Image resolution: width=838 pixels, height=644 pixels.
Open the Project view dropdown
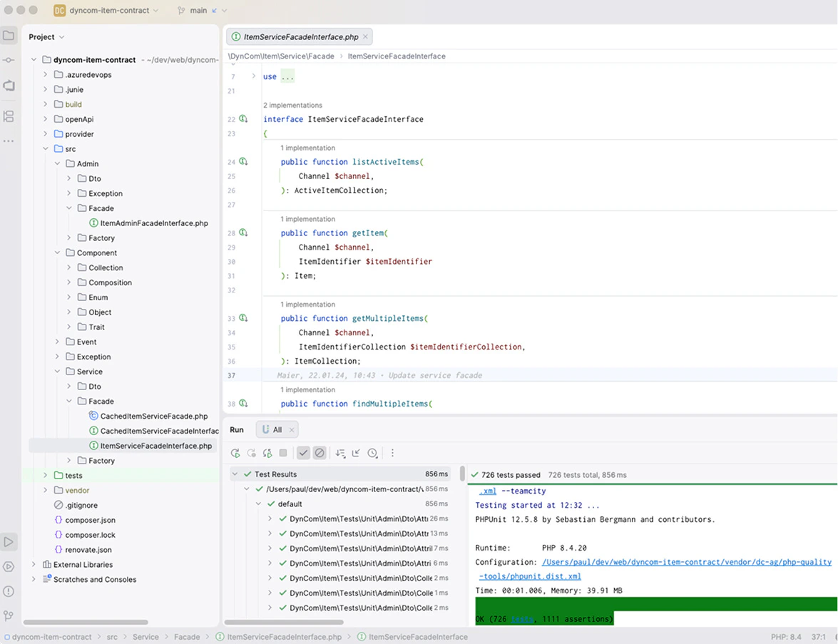coord(46,37)
